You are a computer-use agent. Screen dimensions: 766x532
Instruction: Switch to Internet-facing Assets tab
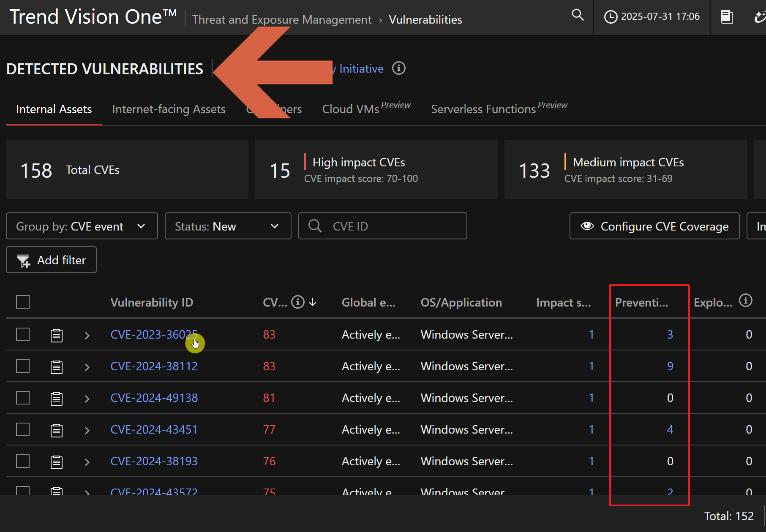(169, 109)
